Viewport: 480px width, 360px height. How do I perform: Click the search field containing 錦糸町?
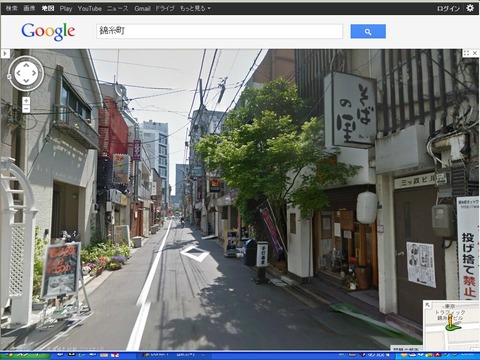[x=219, y=31]
